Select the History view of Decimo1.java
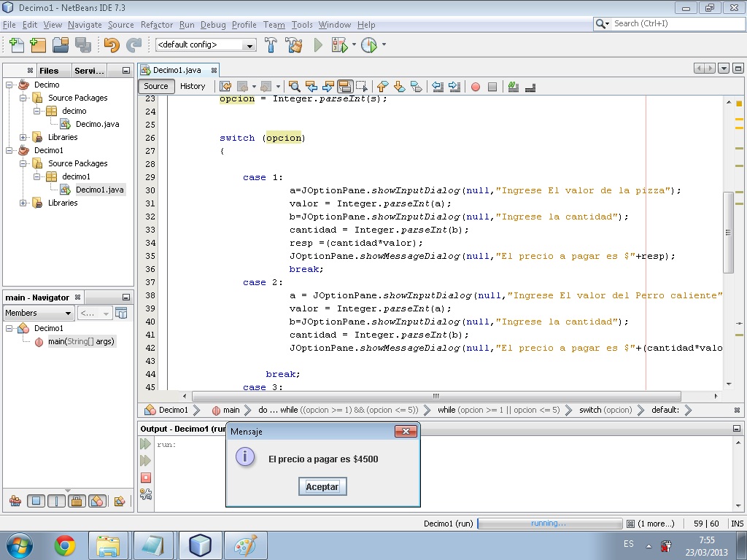Image resolution: width=747 pixels, height=560 pixels. coord(193,85)
